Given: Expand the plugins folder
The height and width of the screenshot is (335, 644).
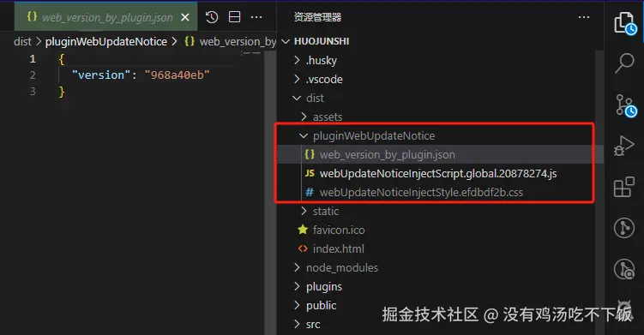Looking at the screenshot, I should point(297,286).
